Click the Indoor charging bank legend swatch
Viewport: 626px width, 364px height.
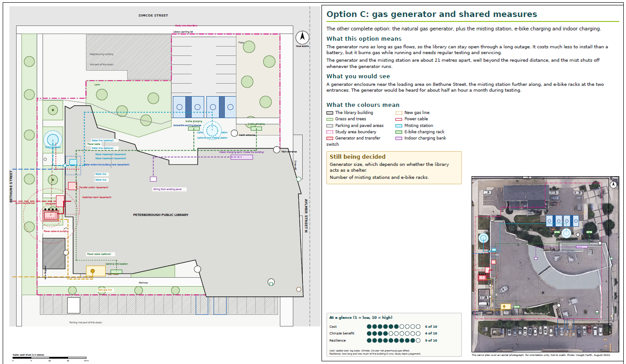(x=399, y=138)
